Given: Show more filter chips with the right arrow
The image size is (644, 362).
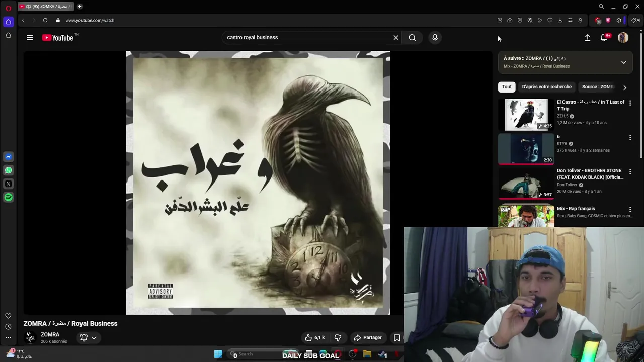Looking at the screenshot, I should [625, 87].
